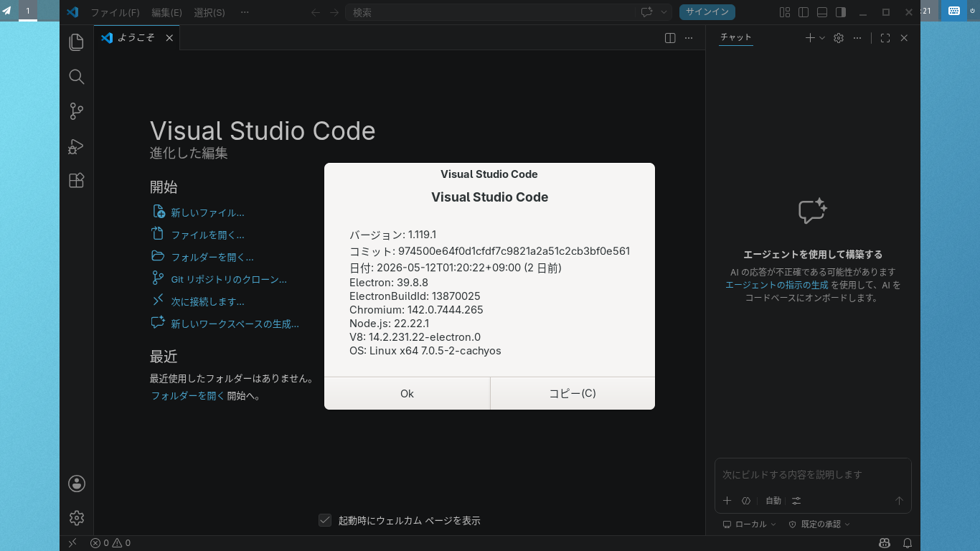Open the Accounts menu icon

click(x=77, y=484)
